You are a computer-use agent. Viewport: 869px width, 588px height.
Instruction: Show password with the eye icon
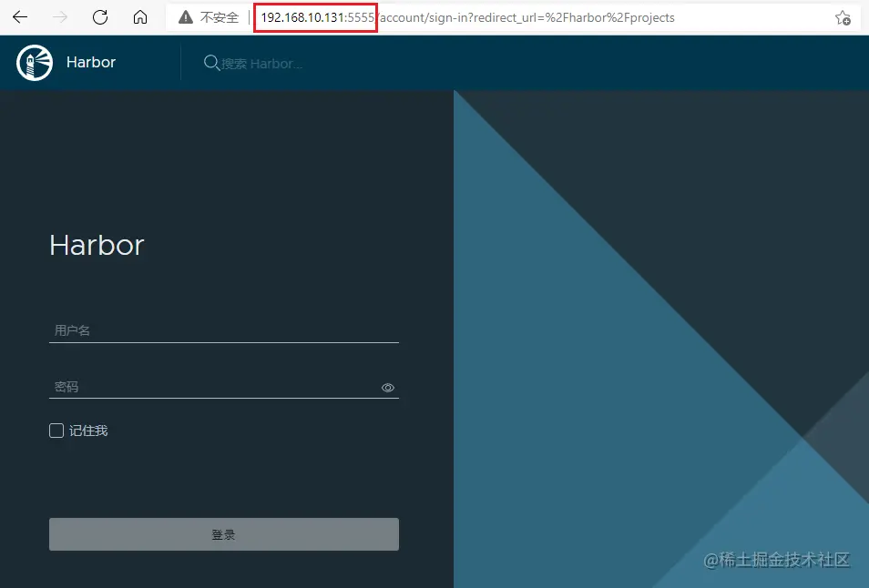point(388,388)
